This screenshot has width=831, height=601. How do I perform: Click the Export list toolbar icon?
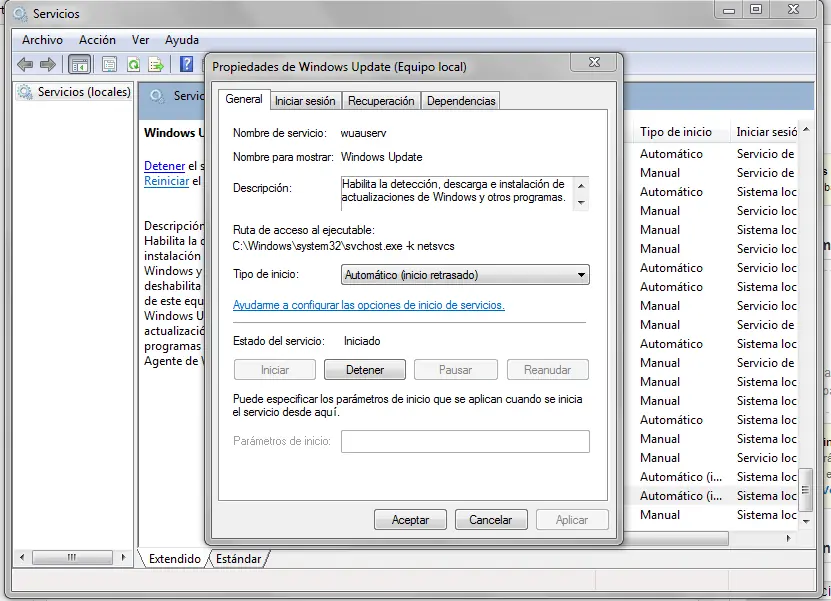tap(156, 65)
